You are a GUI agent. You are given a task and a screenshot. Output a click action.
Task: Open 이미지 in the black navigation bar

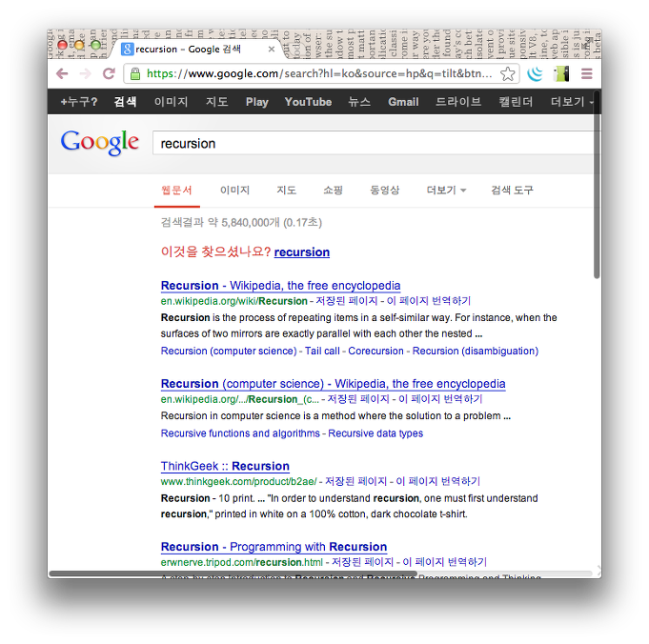171,102
